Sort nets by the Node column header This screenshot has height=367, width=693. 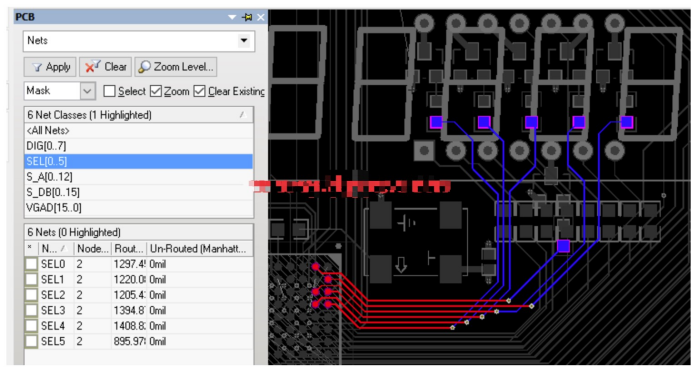pyautogui.click(x=92, y=249)
